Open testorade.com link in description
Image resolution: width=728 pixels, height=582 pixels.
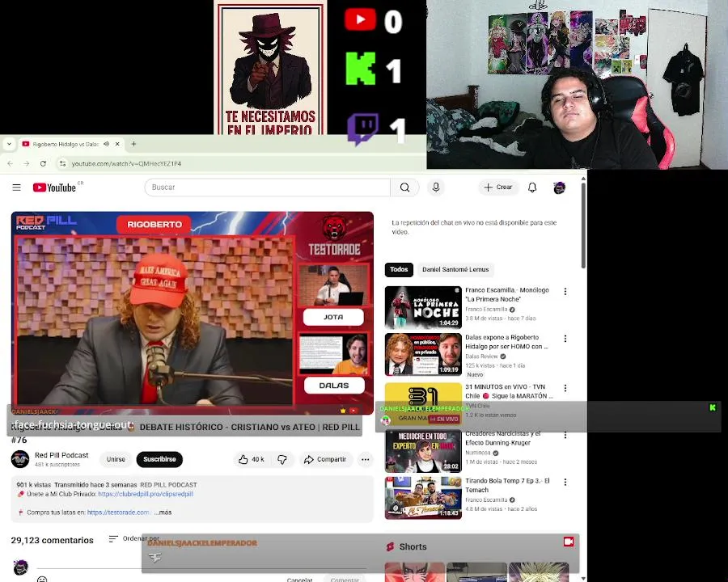pyautogui.click(x=118, y=512)
